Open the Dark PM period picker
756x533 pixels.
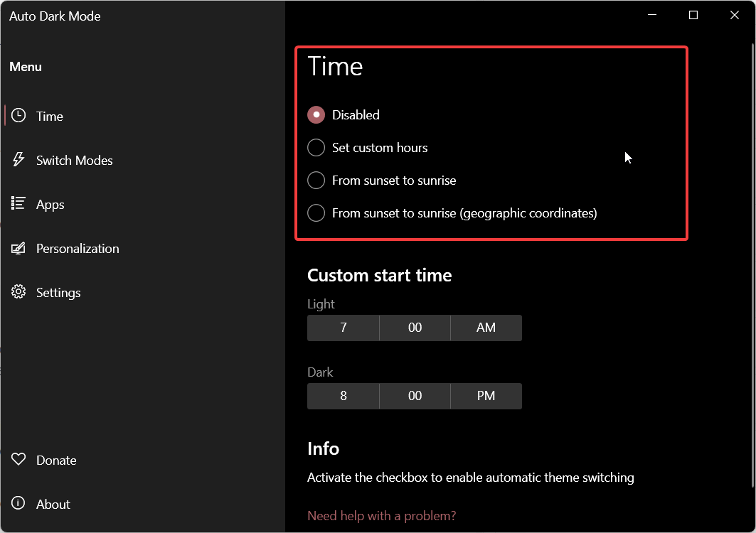pyautogui.click(x=486, y=396)
